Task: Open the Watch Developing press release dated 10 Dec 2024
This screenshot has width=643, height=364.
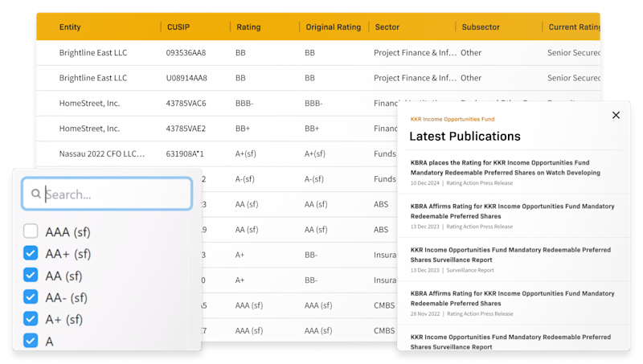Action: [x=506, y=168]
